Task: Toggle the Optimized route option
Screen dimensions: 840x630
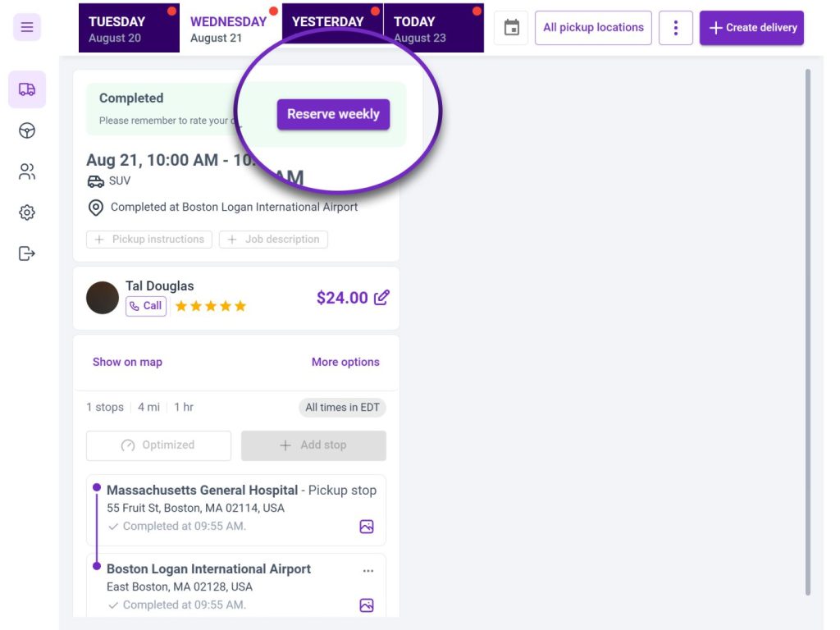Action: [158, 445]
